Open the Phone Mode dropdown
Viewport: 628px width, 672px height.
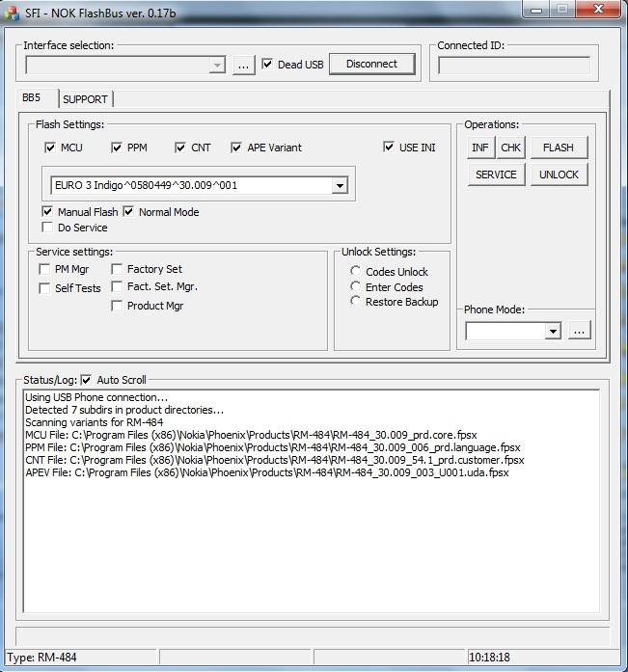pos(553,331)
